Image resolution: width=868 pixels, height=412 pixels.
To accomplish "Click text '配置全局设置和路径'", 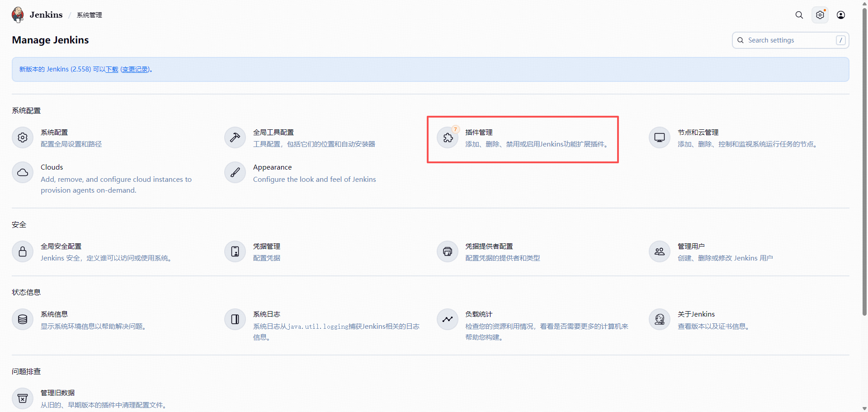I will pos(71,144).
